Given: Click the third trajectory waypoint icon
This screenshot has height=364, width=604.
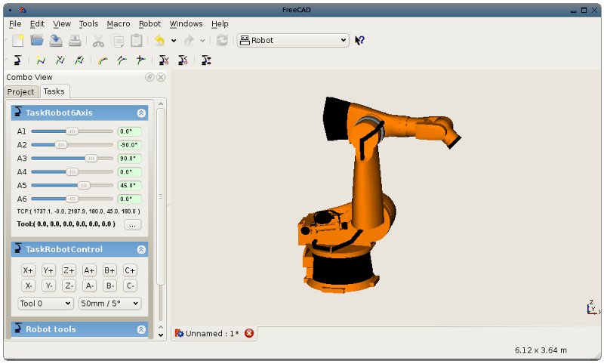Looking at the screenshot, I should coord(79,60).
